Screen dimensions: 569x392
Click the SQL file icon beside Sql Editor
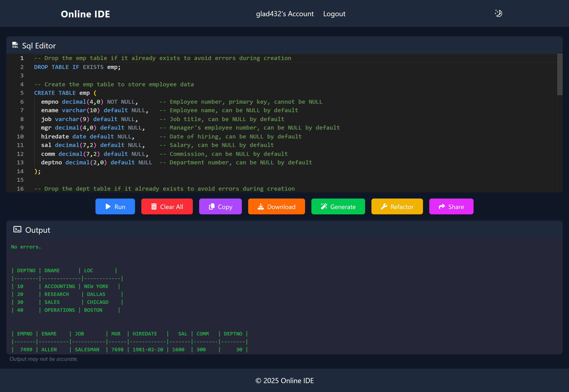tap(15, 45)
